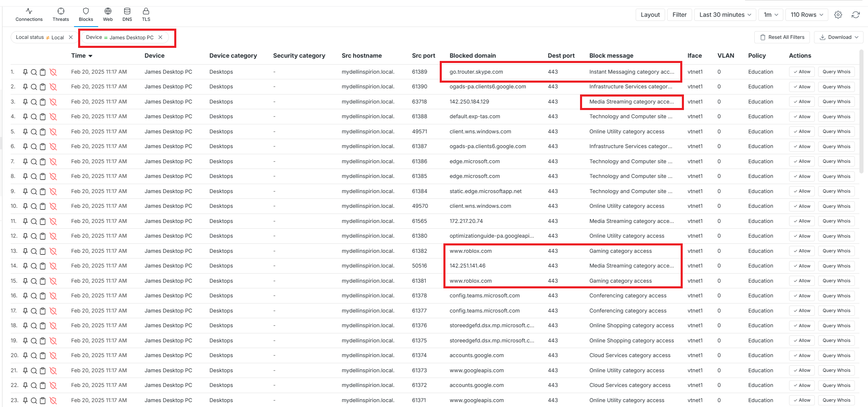Select the static.edge.microsoftapp.net domain cell
868x407 pixels.
pos(486,191)
